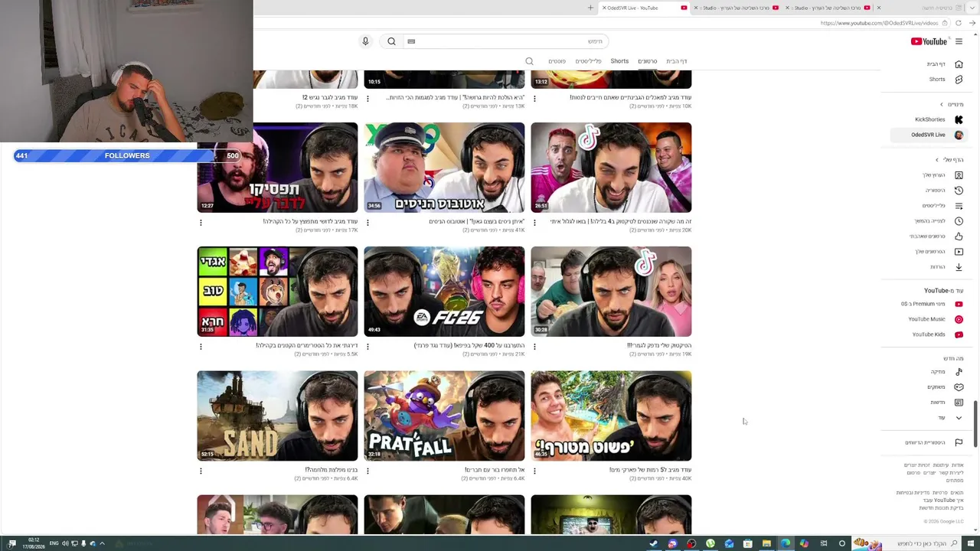Open Shorts from the sidebar icon
The width and height of the screenshot is (980, 551).
[959, 80]
